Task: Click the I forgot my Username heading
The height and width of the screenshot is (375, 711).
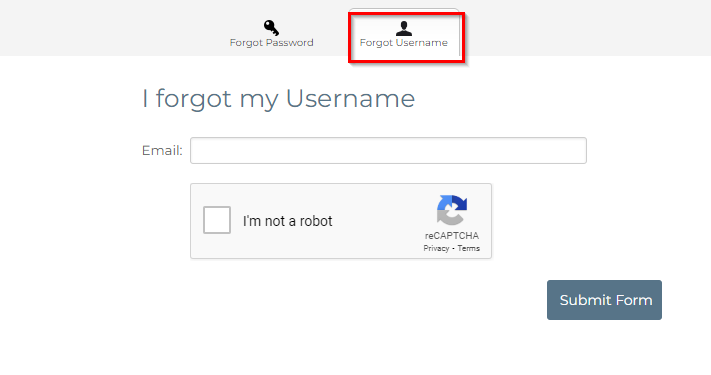Action: coord(278,98)
